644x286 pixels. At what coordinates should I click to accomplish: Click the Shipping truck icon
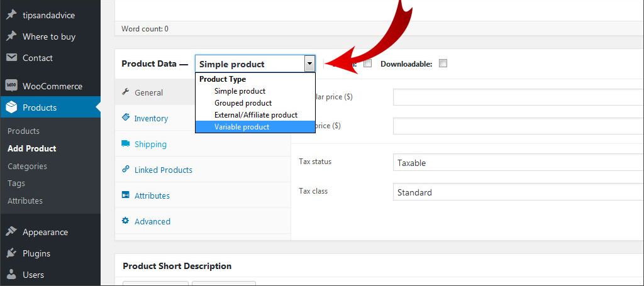click(126, 144)
